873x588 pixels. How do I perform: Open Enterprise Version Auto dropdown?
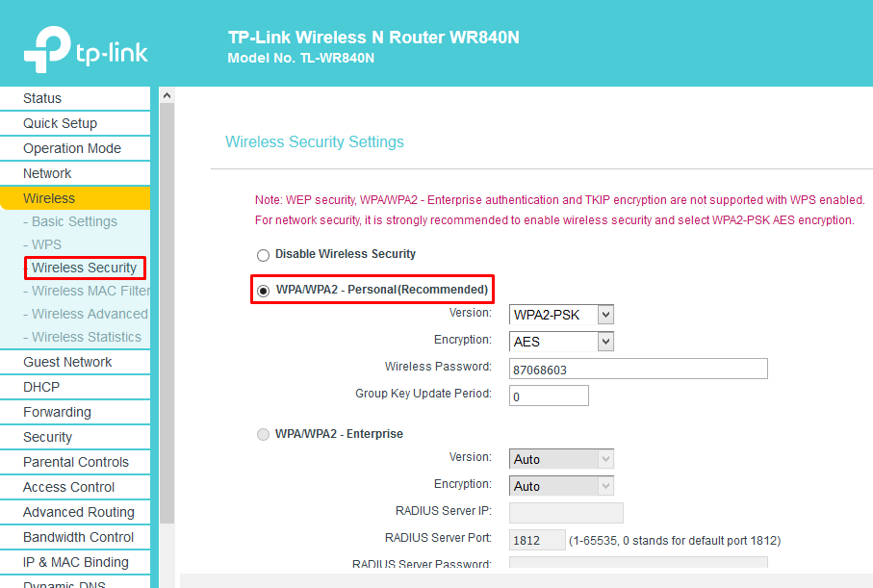pos(561,459)
